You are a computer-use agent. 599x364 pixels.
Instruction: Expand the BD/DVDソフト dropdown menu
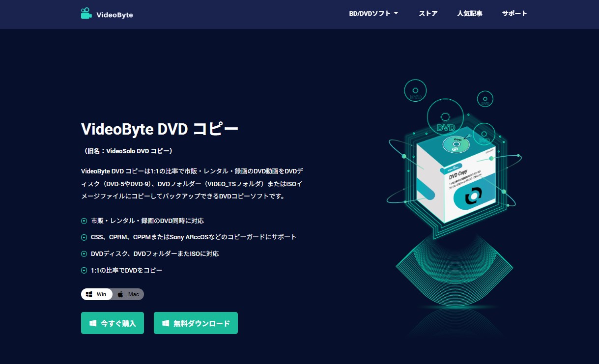coord(373,14)
